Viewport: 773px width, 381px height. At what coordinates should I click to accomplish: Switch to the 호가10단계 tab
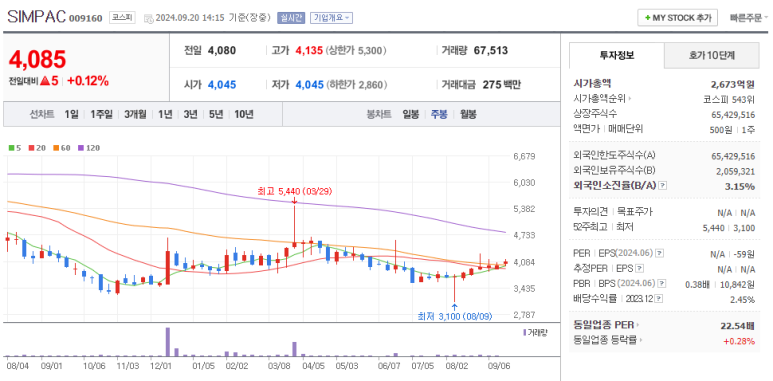coord(711,55)
